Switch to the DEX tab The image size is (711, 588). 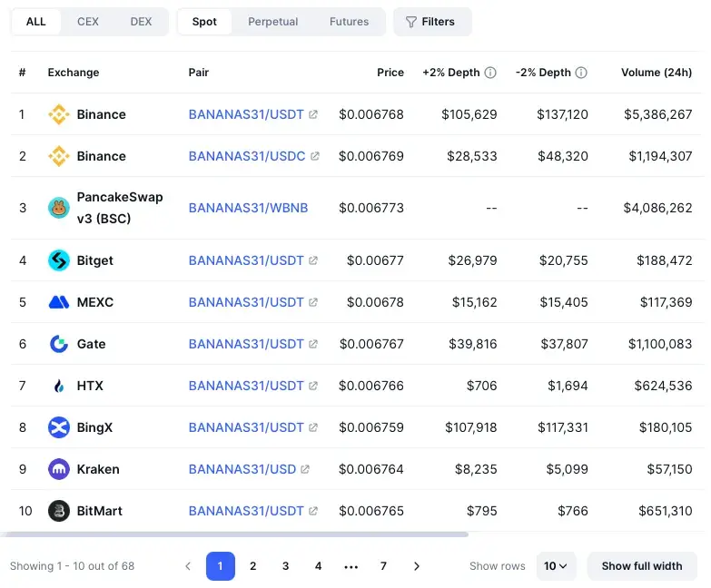(x=141, y=22)
